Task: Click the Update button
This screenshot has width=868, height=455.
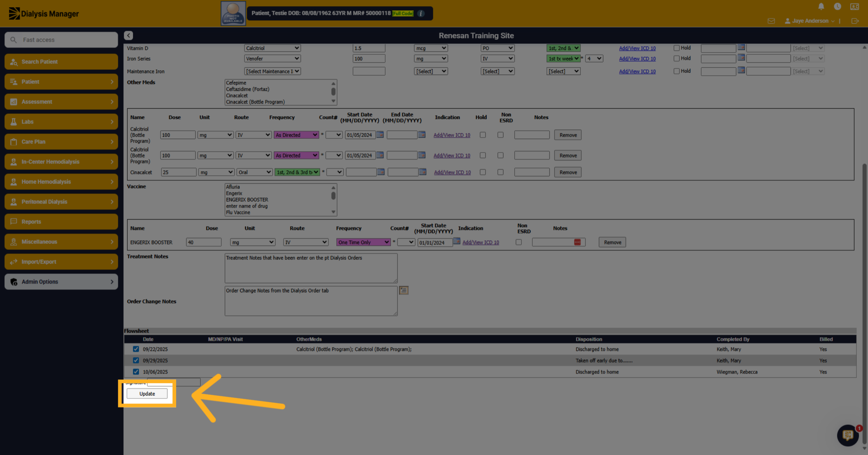Action: [147, 393]
